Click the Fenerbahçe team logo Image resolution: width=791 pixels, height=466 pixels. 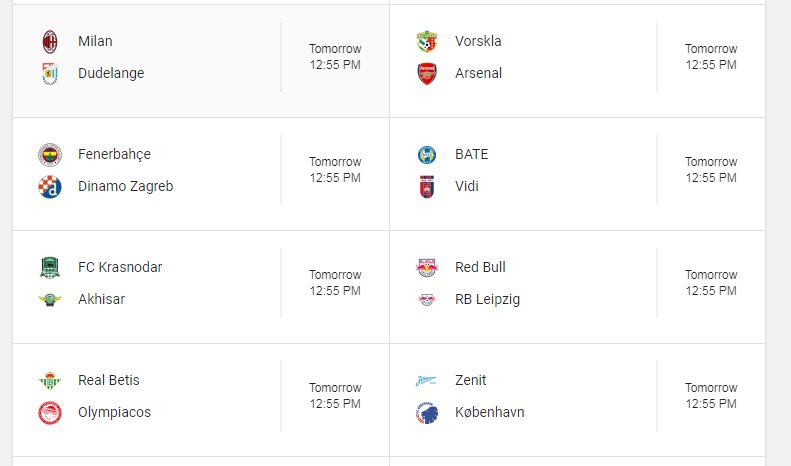(x=50, y=154)
